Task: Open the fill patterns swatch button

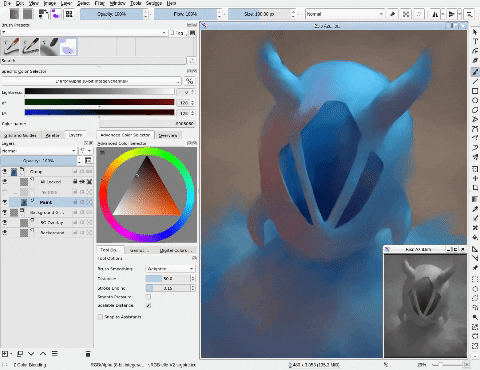Action: pos(28,14)
